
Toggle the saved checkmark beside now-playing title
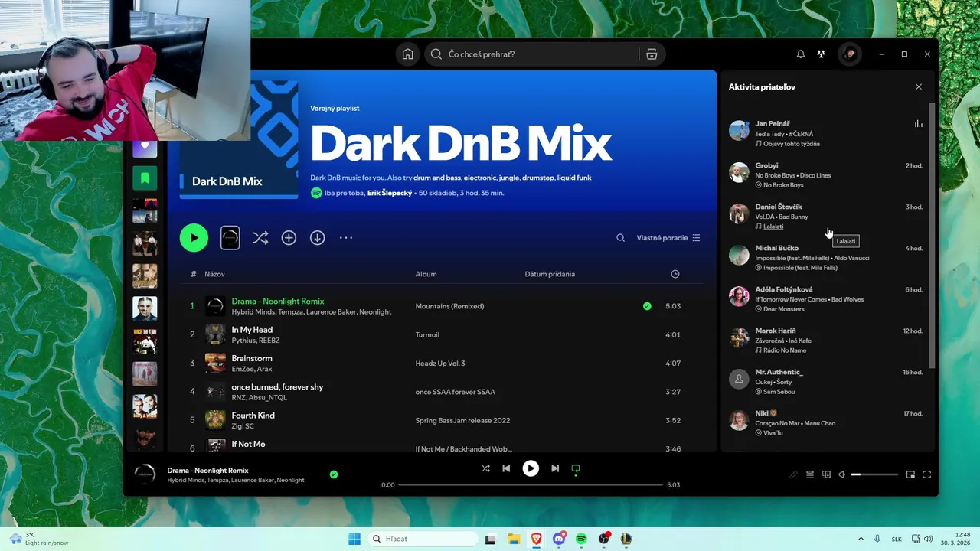click(334, 474)
